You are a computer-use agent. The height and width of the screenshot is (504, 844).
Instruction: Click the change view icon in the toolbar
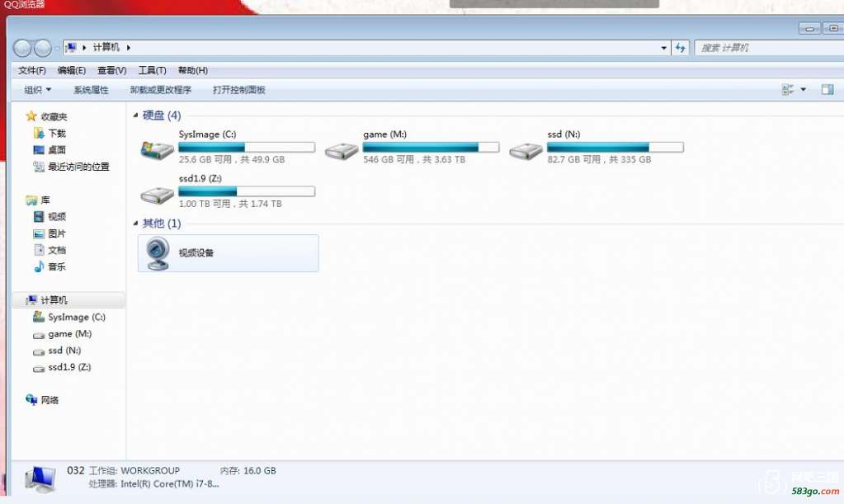click(787, 90)
